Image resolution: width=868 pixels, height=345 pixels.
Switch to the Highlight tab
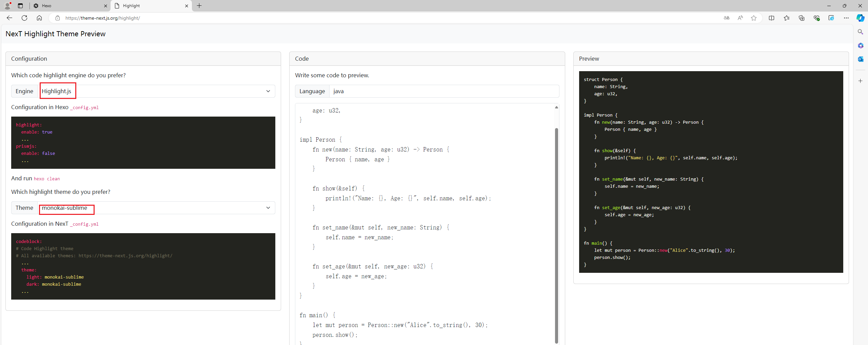[151, 6]
